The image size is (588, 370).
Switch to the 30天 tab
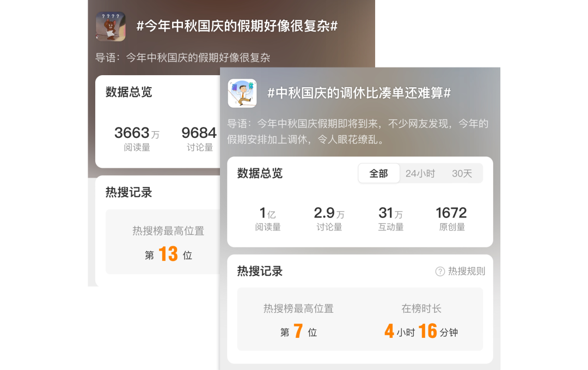462,173
